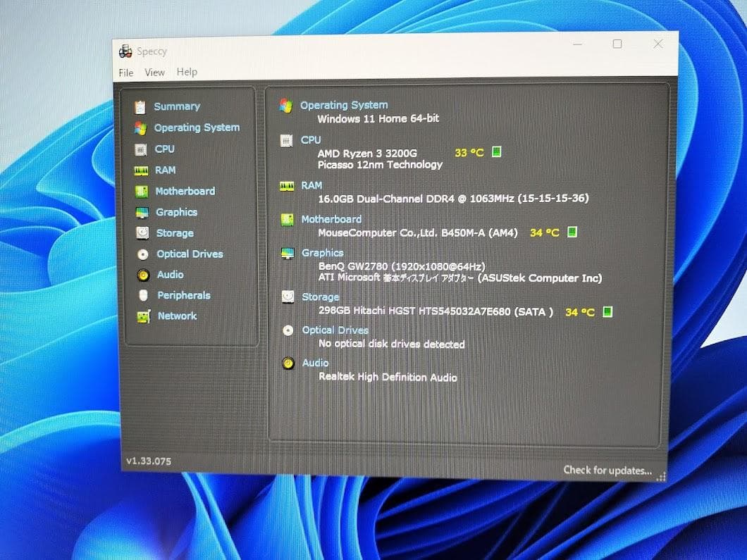Click the 33 °C CPU temperature reading
This screenshot has width=747, height=560.
pyautogui.click(x=469, y=151)
